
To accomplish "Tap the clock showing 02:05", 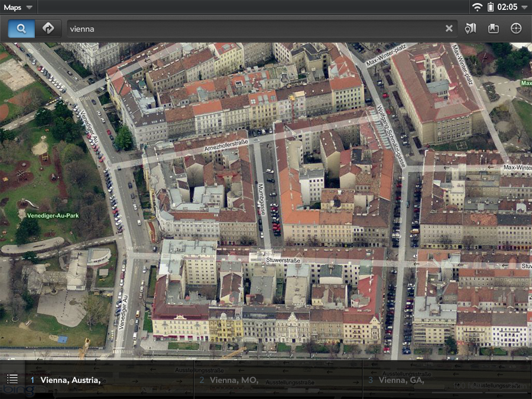I will [x=507, y=7].
